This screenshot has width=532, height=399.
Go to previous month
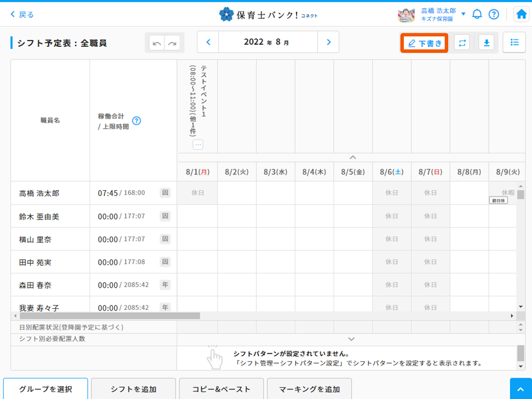tap(208, 42)
